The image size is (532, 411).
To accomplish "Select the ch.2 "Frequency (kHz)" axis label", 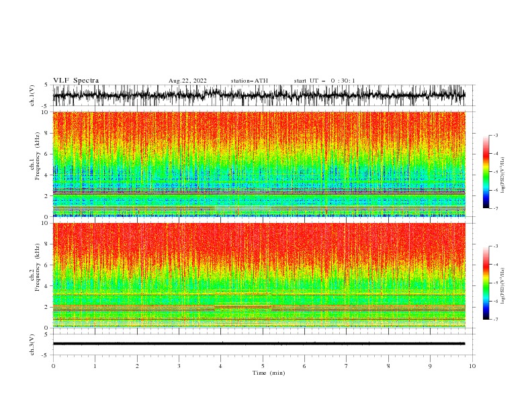I will [x=37, y=267].
